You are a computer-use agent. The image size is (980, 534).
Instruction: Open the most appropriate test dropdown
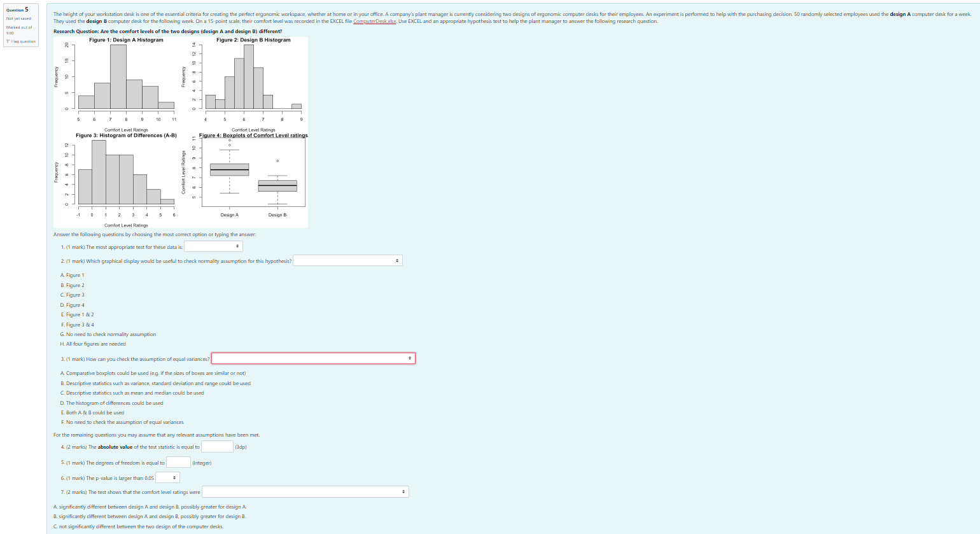click(x=213, y=246)
